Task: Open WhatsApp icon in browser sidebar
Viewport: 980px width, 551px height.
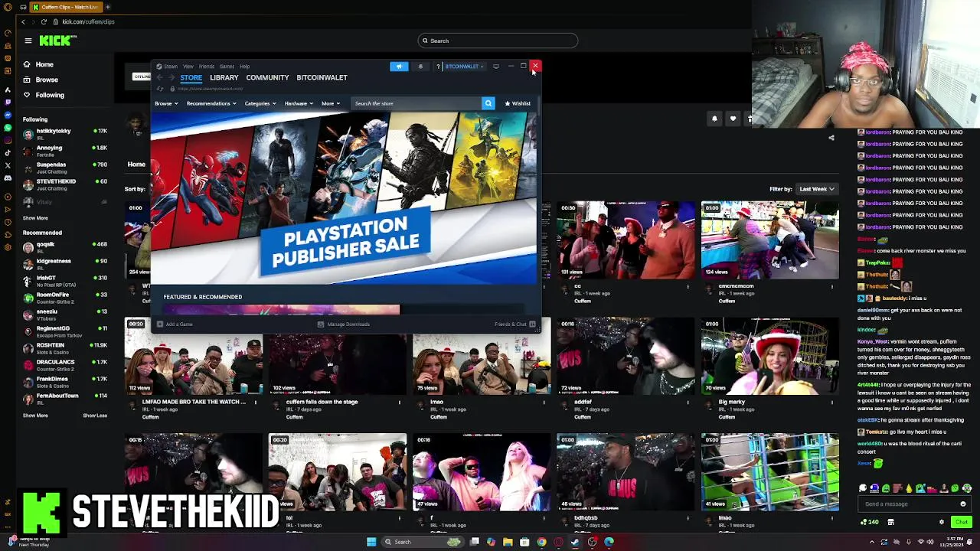Action: 8,127
